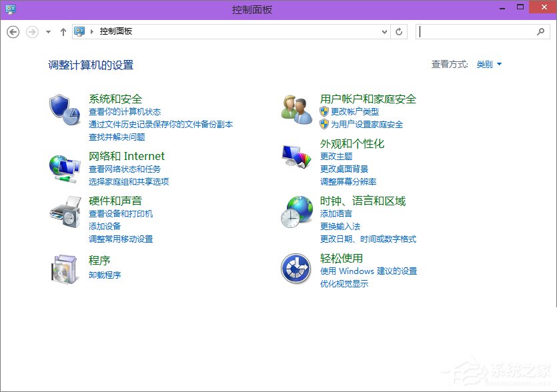The image size is (557, 392).
Task: Open 时钟、语言和区域 via clock globe icon
Action: coord(296,212)
